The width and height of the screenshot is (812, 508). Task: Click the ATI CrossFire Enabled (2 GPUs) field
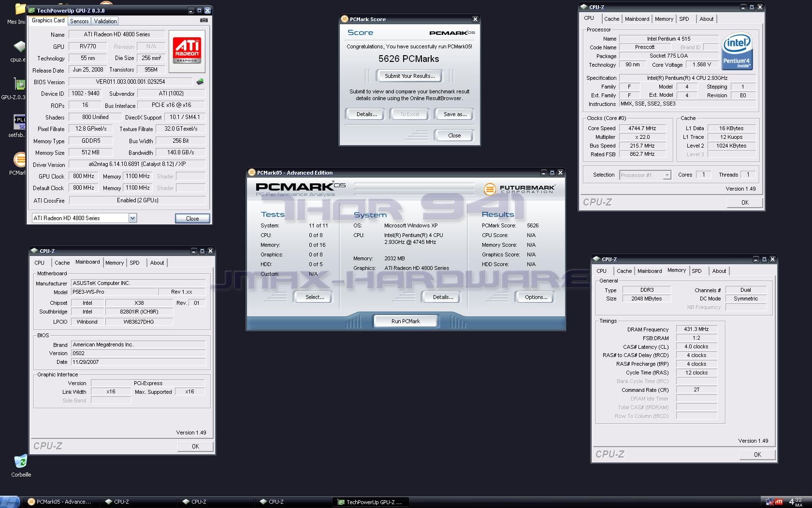(x=137, y=200)
